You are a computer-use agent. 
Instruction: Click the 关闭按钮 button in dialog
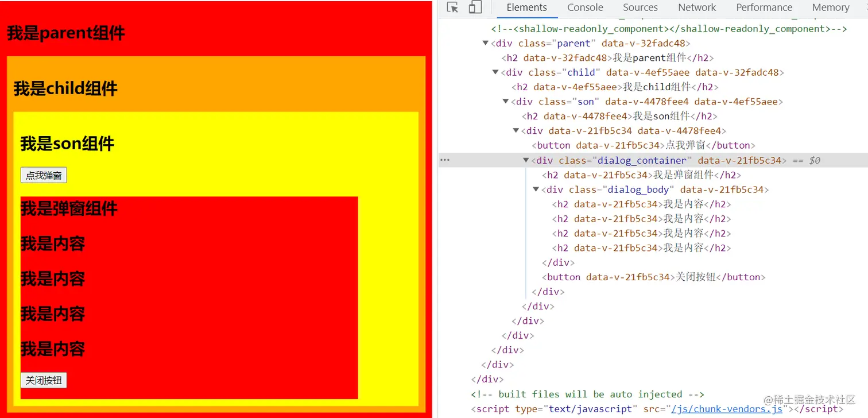click(x=44, y=380)
